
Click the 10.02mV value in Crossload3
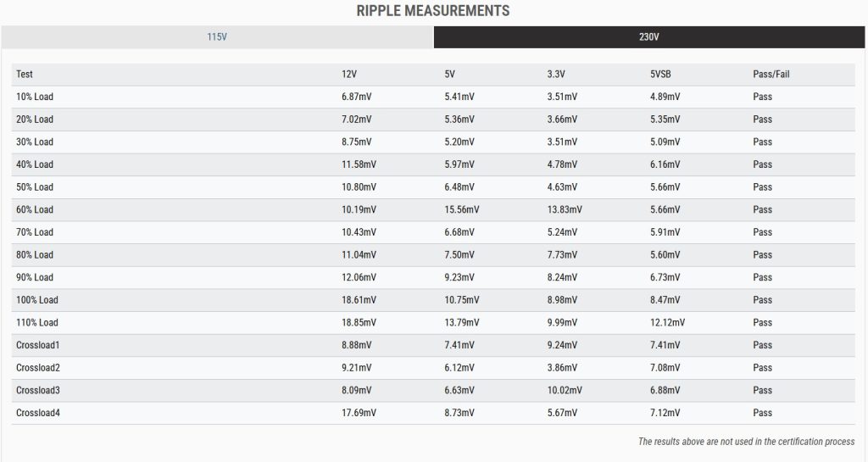tap(565, 391)
